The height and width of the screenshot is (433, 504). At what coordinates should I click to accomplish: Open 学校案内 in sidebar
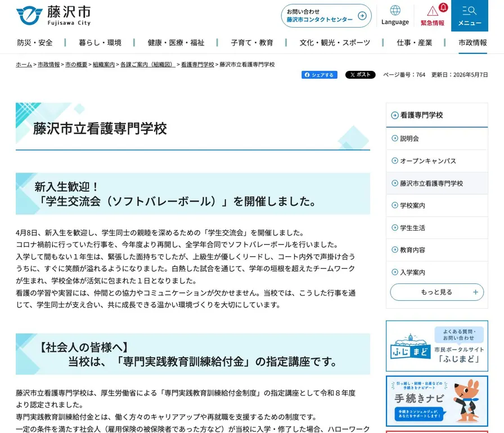[437, 205]
